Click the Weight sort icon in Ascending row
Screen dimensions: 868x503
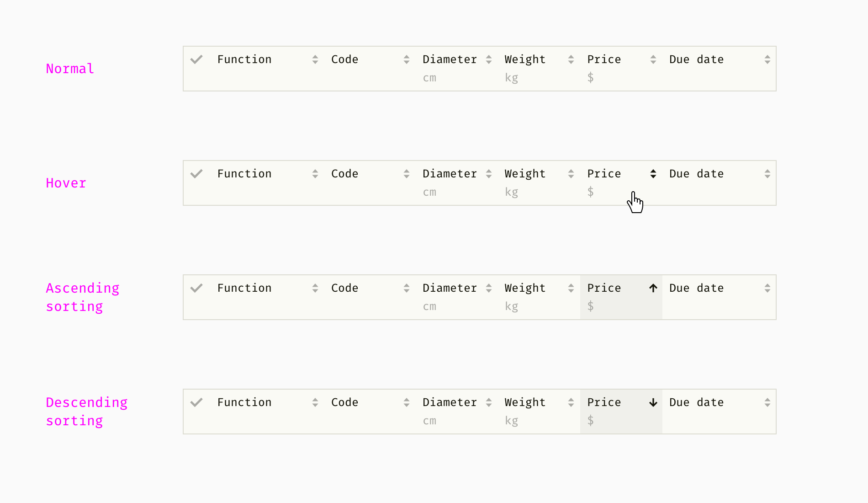[x=571, y=288]
